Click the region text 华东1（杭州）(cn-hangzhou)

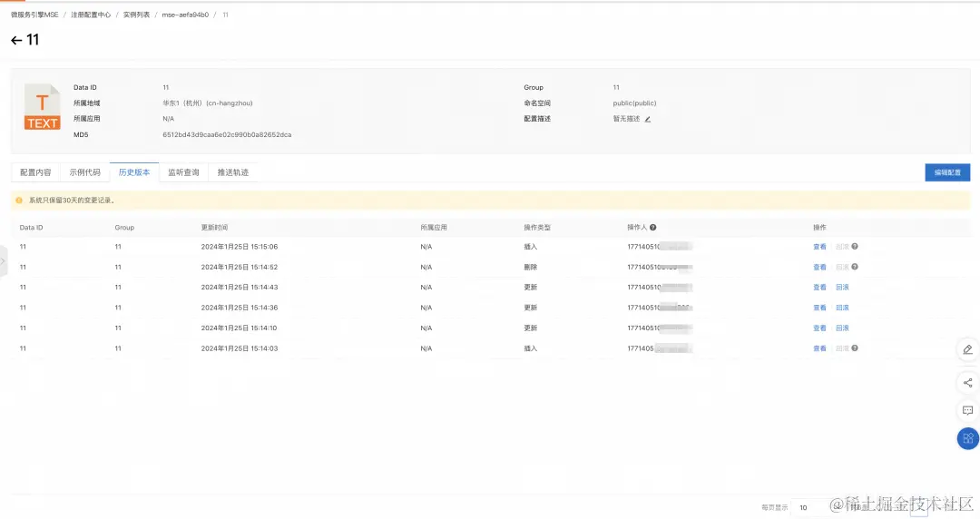208,103
